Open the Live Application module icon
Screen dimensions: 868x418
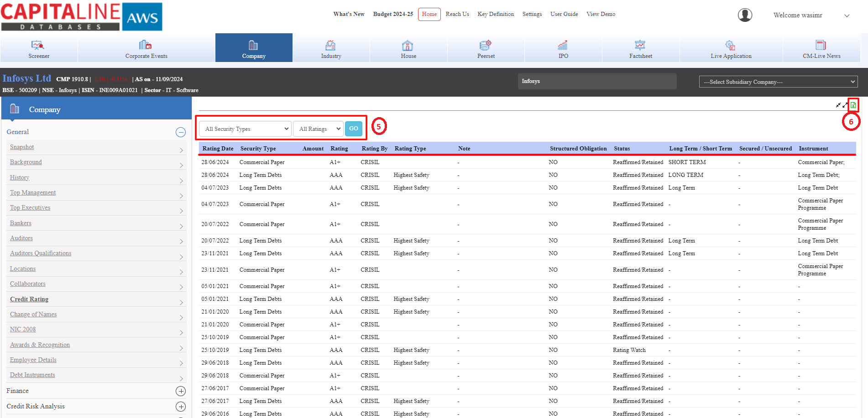(x=730, y=45)
